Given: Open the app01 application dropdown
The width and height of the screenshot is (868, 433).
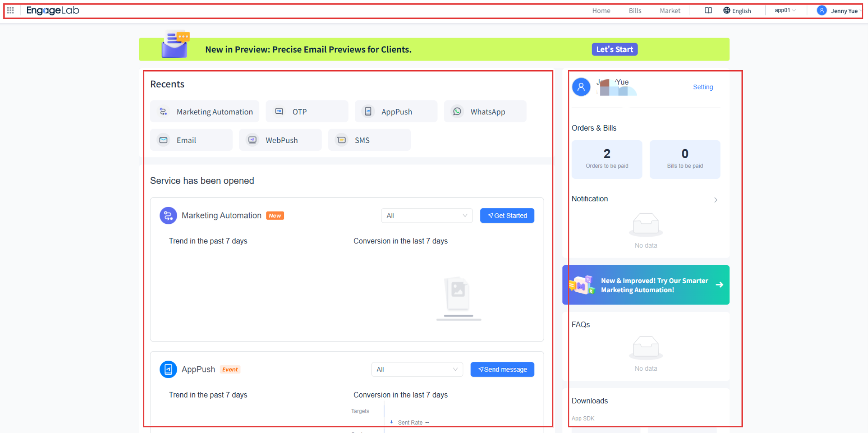Looking at the screenshot, I should pyautogui.click(x=785, y=10).
